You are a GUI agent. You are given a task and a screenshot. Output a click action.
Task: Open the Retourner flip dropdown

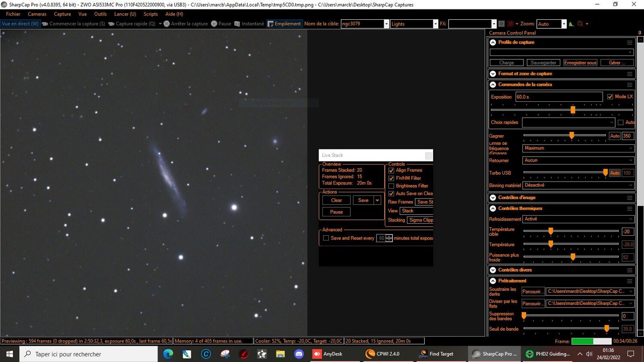pos(577,160)
